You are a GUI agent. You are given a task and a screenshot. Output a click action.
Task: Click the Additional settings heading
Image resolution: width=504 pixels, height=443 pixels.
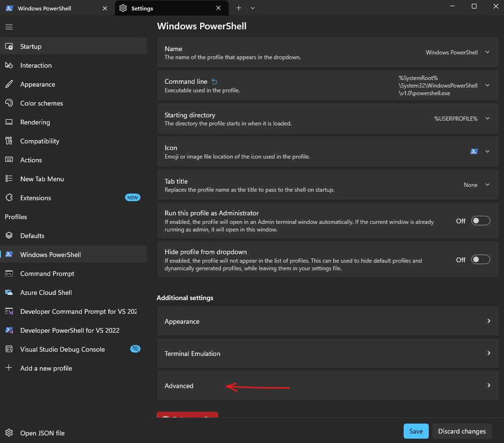pyautogui.click(x=185, y=298)
